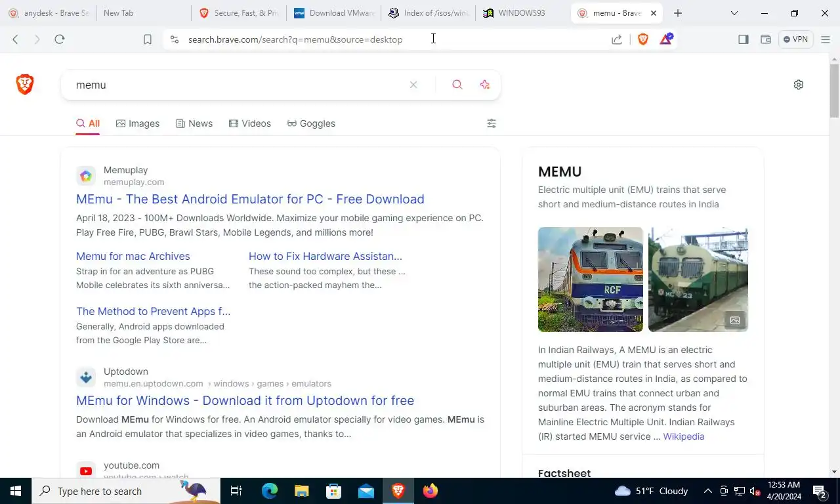Open Brave Rewards triangle icon
The width and height of the screenshot is (840, 504).
666,39
